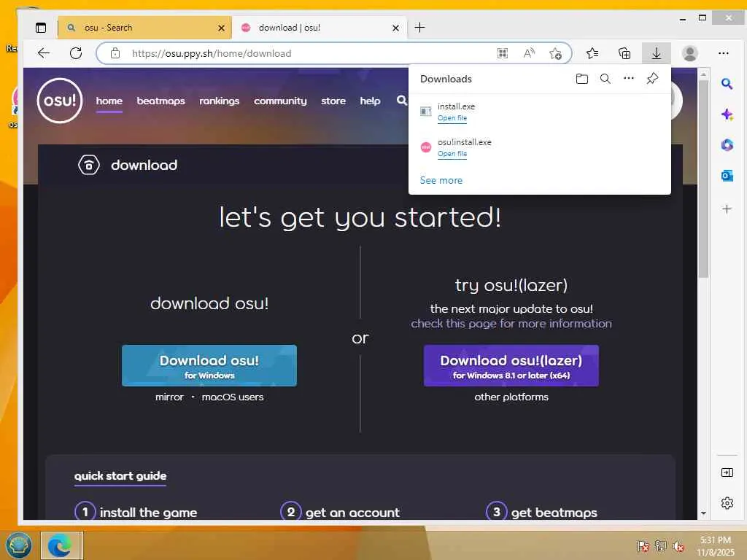The image size is (747, 560).
Task: Search downloads with magnifier icon
Action: click(x=605, y=79)
